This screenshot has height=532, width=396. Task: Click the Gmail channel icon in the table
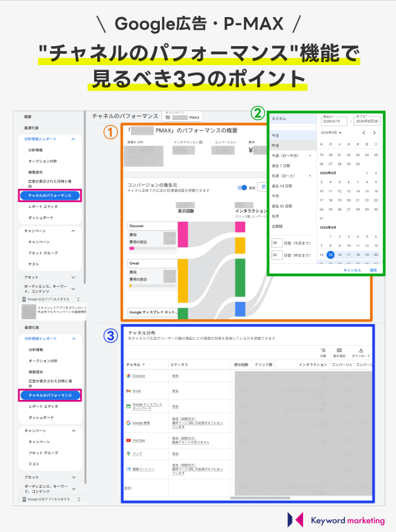coord(128,391)
